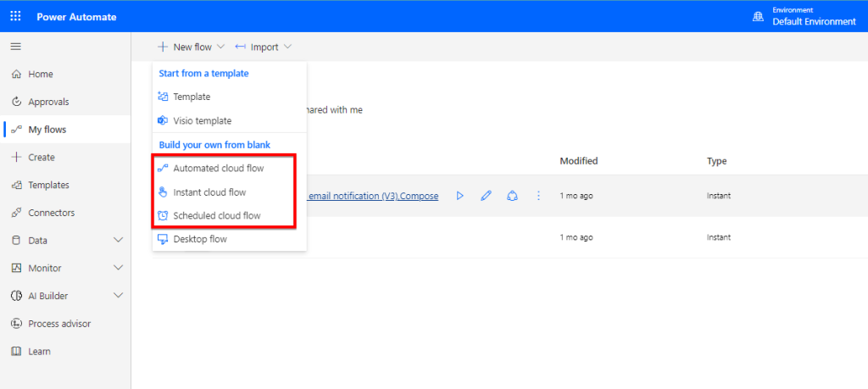
Task: Click the Desktop flow monitor icon
Action: point(163,240)
